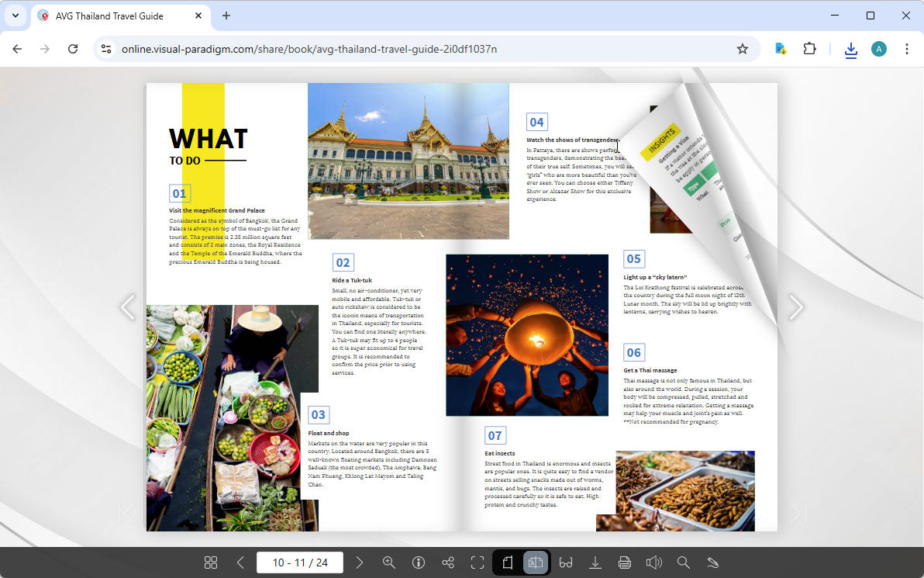Enter fullscreen presentation mode
Viewport: 924px width, 578px height.
(x=478, y=562)
